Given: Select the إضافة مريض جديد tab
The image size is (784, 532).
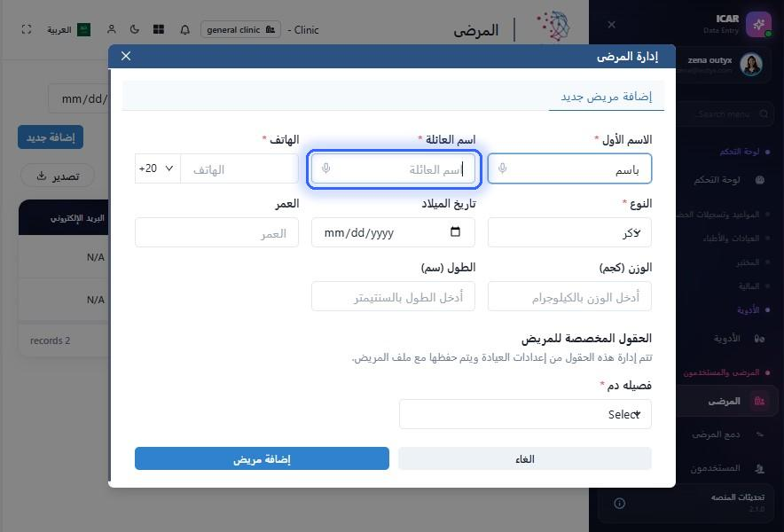Looking at the screenshot, I should click(x=606, y=96).
